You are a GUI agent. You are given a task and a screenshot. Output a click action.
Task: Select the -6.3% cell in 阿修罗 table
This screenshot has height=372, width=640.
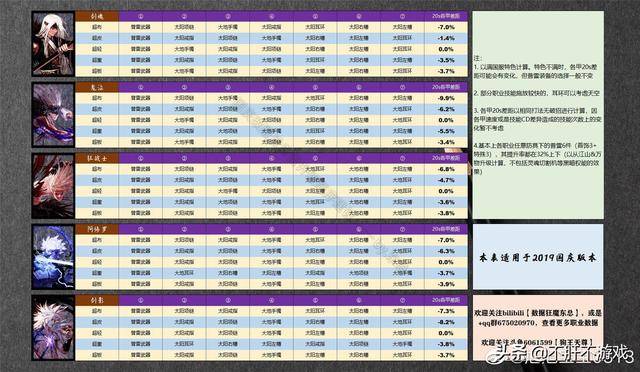click(446, 251)
